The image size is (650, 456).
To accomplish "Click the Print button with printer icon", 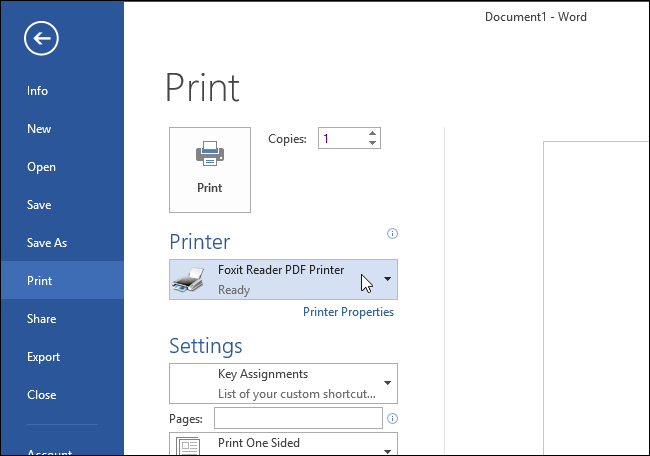I will [210, 170].
